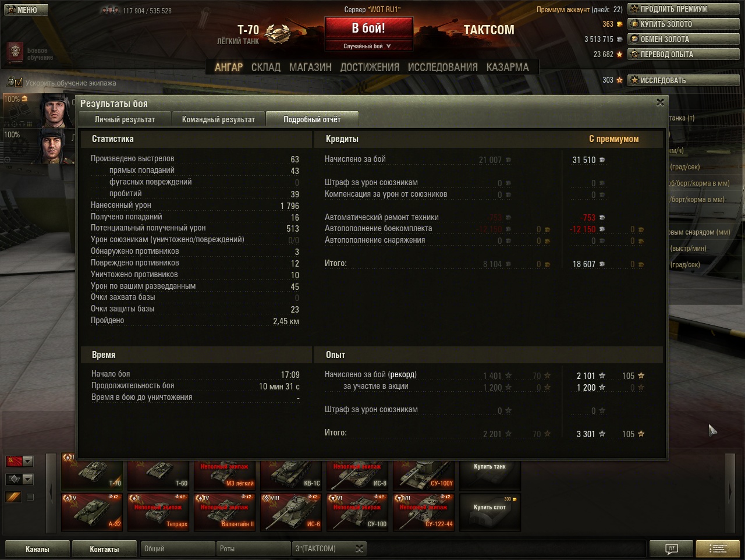The image size is (745, 560).
Task: Click the yellow notifications list button
Action: [x=718, y=549]
